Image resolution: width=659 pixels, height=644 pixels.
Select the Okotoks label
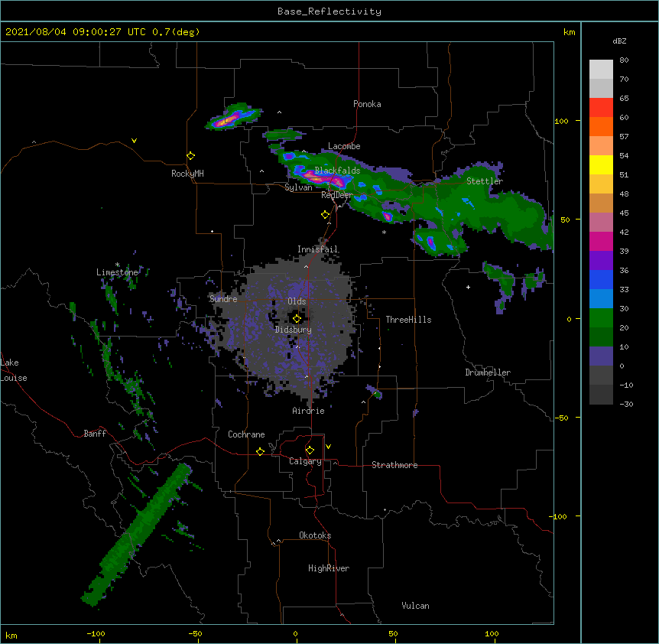coord(315,535)
